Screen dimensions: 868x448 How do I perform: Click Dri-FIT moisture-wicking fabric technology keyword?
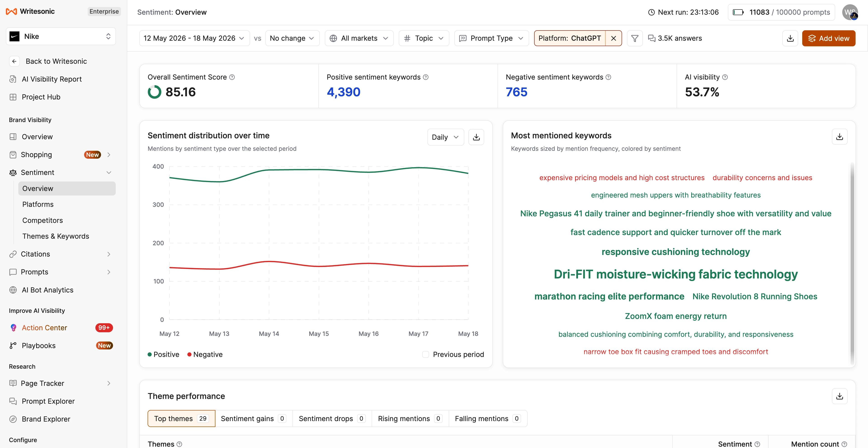pyautogui.click(x=676, y=274)
